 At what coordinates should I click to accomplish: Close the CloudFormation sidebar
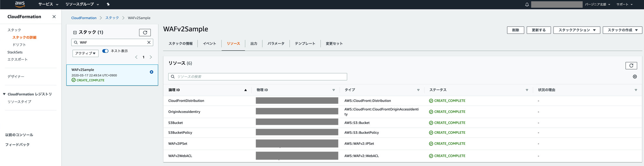54,17
